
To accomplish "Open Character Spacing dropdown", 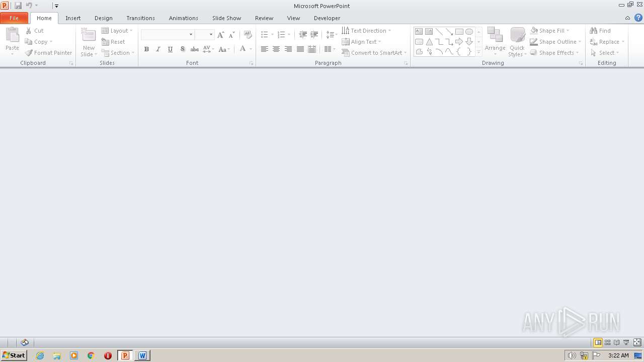I will (208, 49).
